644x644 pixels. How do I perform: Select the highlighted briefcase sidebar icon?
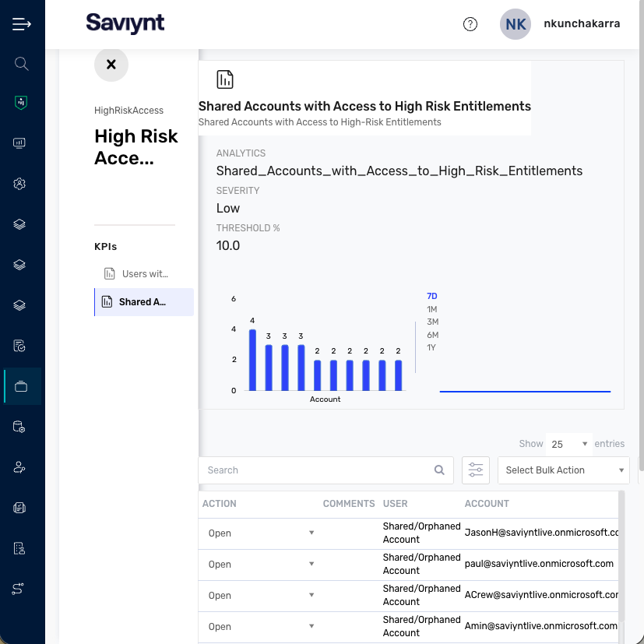click(21, 386)
